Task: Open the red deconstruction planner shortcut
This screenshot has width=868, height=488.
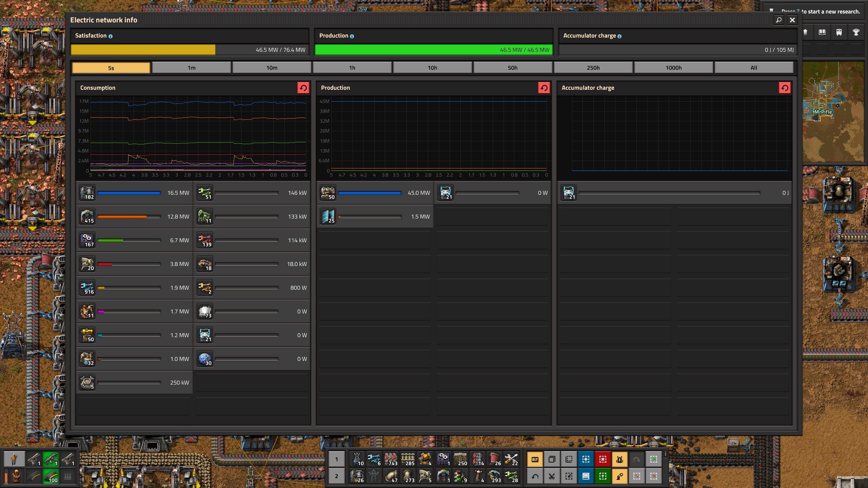Action: tap(603, 460)
